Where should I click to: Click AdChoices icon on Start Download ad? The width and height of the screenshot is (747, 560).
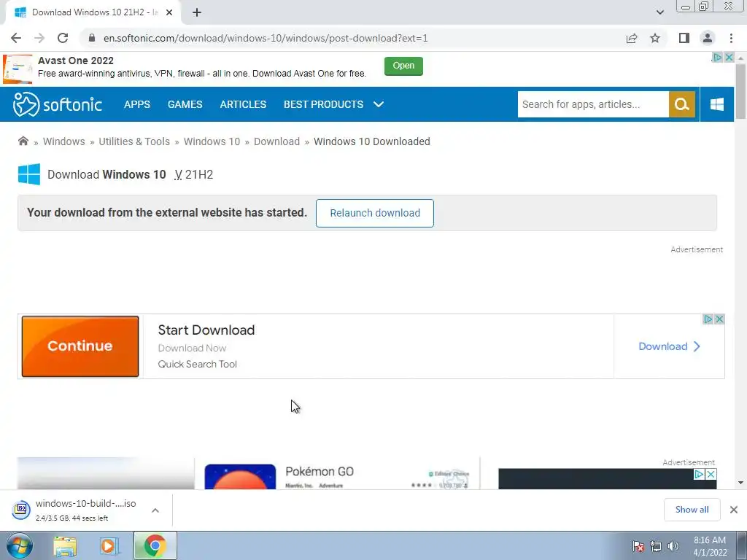(x=708, y=319)
